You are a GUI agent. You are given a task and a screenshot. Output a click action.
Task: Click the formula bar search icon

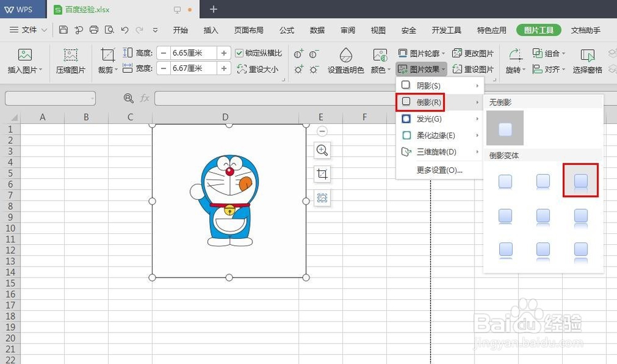[129, 98]
